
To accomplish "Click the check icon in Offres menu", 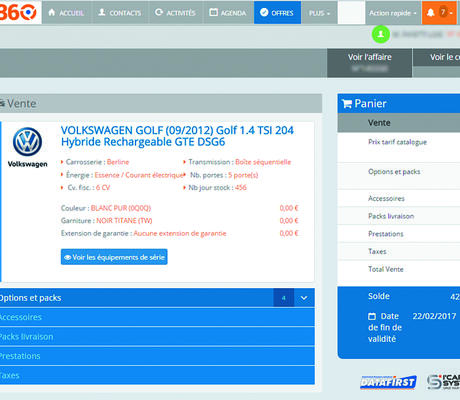I will point(264,12).
